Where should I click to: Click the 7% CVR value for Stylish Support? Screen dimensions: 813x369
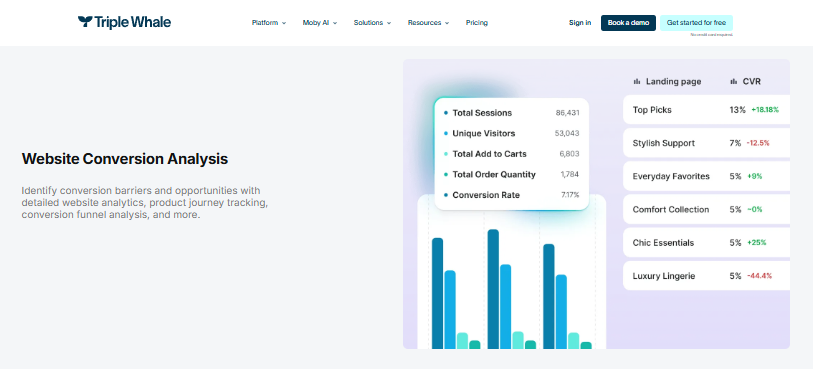pos(735,143)
